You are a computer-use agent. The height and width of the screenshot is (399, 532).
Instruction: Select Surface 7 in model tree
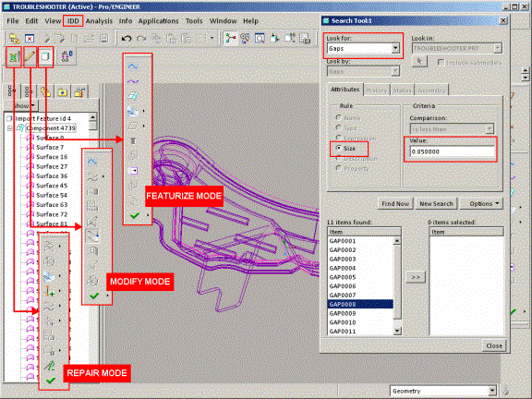pos(50,147)
